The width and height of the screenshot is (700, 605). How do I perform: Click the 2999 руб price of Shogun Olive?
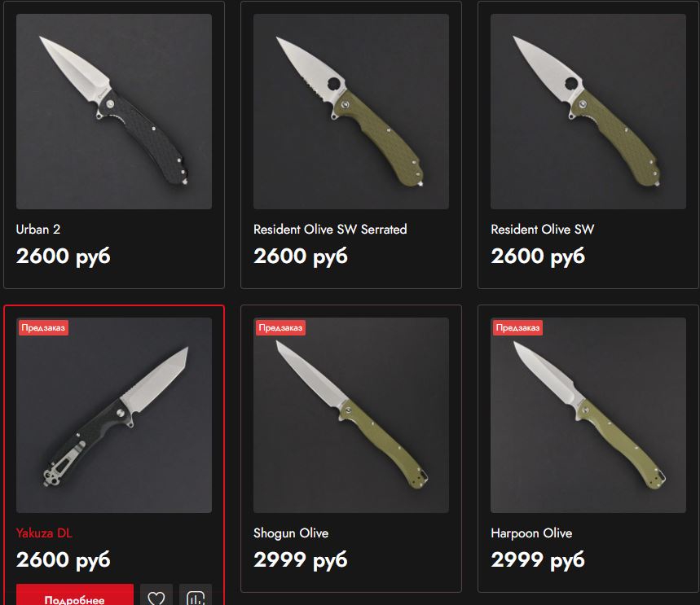(x=301, y=560)
